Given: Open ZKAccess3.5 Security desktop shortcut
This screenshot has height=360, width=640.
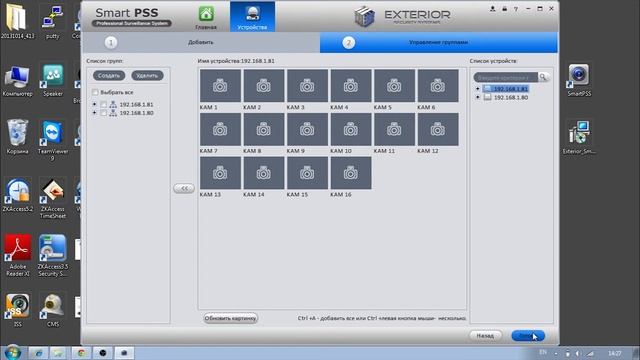Looking at the screenshot, I should click(53, 256).
